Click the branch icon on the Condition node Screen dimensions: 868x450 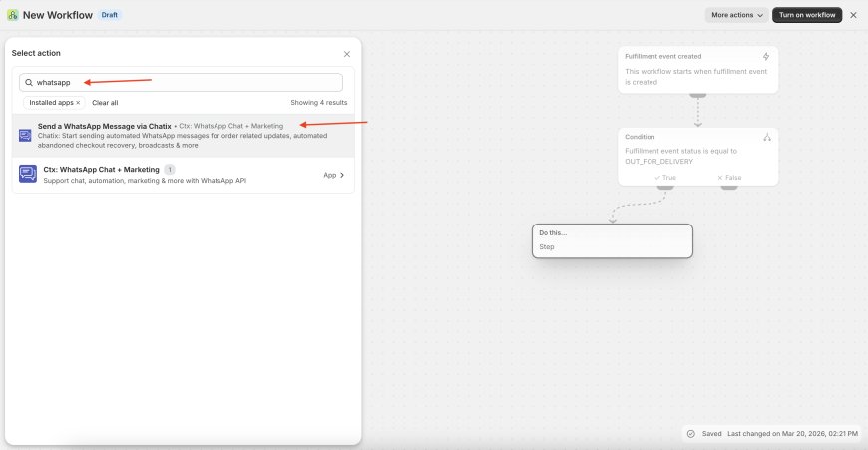[x=766, y=137]
